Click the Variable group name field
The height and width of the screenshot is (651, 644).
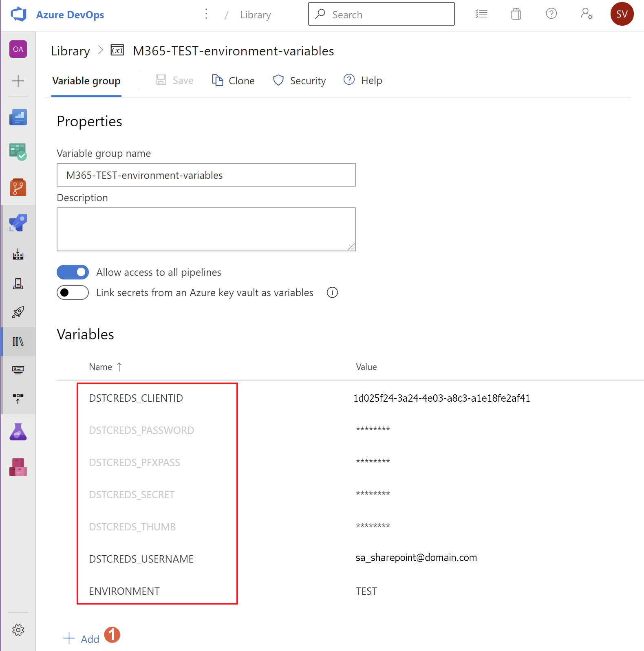206,175
